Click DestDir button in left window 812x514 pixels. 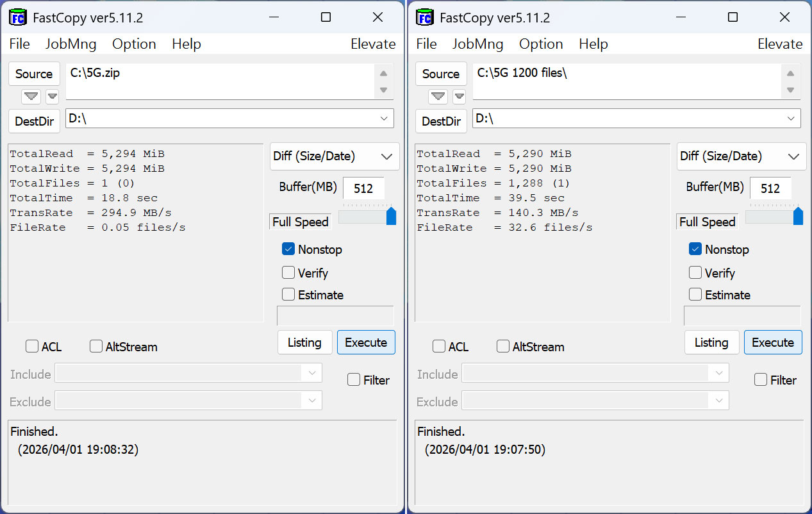[x=34, y=121]
